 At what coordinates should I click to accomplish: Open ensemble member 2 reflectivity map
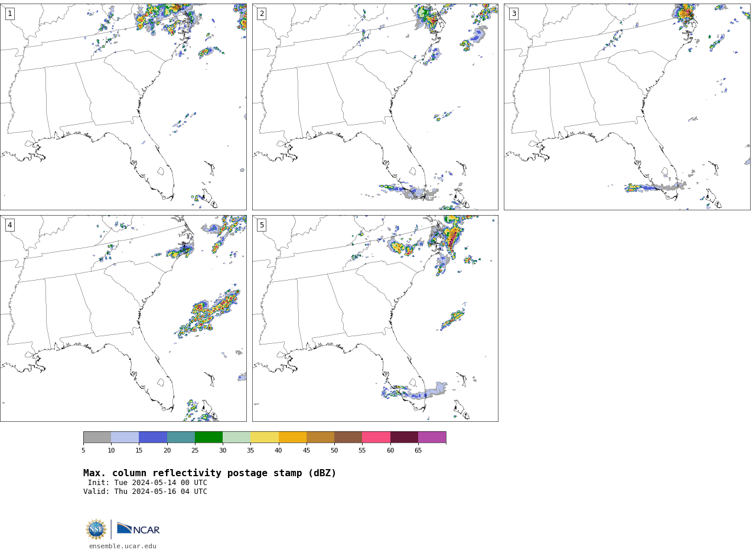(x=375, y=107)
